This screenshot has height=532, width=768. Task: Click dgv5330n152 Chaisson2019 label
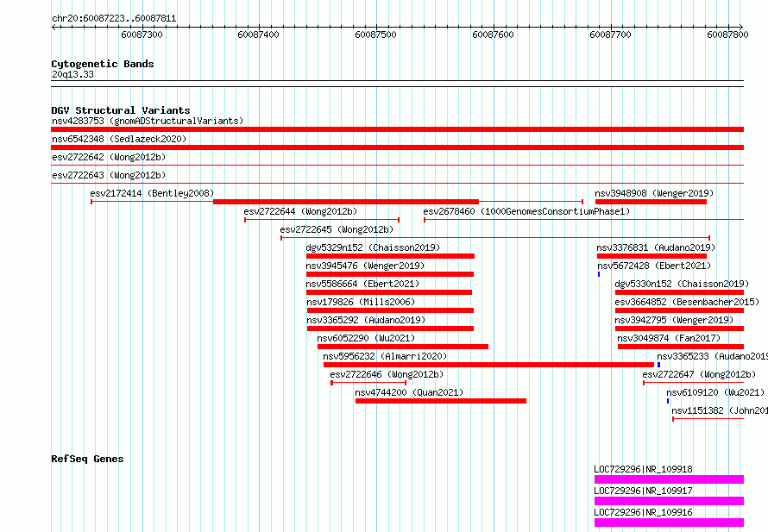[x=682, y=284]
